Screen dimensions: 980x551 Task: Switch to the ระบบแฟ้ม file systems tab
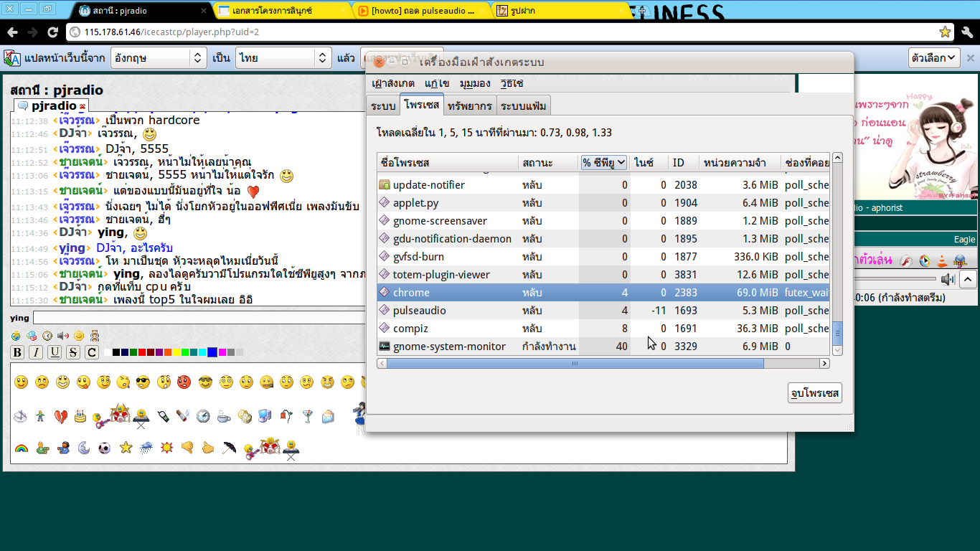524,106
